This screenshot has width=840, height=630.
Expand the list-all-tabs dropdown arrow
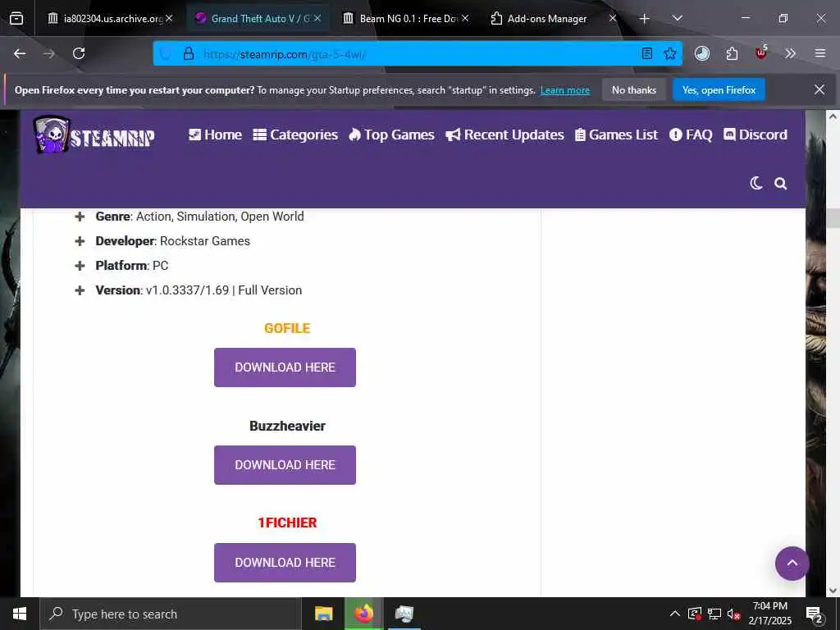click(677, 19)
